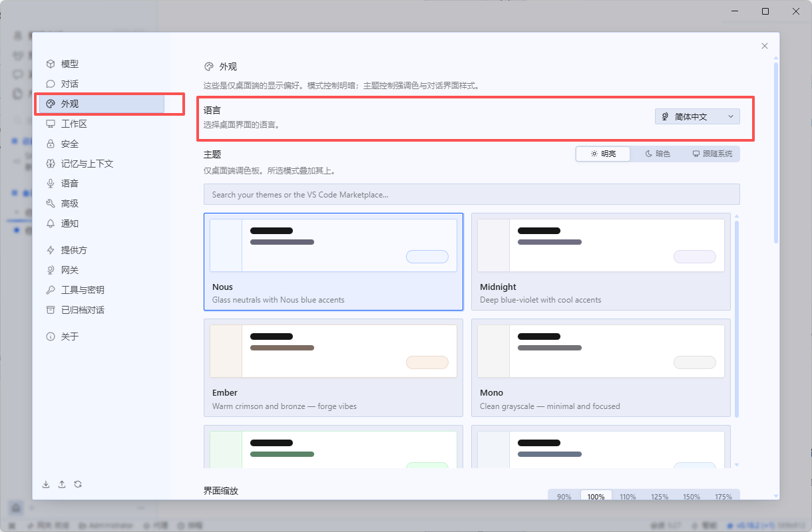
Task: Choose the Mono theme card
Action: tap(601, 368)
